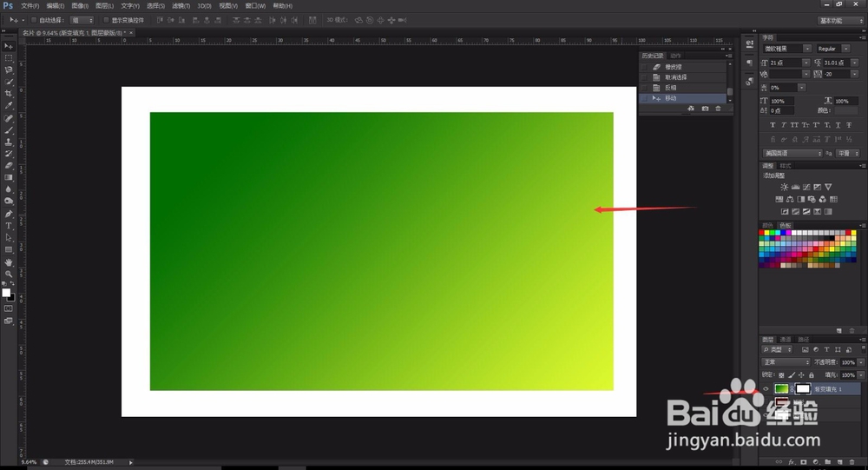The width and height of the screenshot is (868, 470).
Task: Set history brush source for 橡皮擦 state
Action: 644,67
